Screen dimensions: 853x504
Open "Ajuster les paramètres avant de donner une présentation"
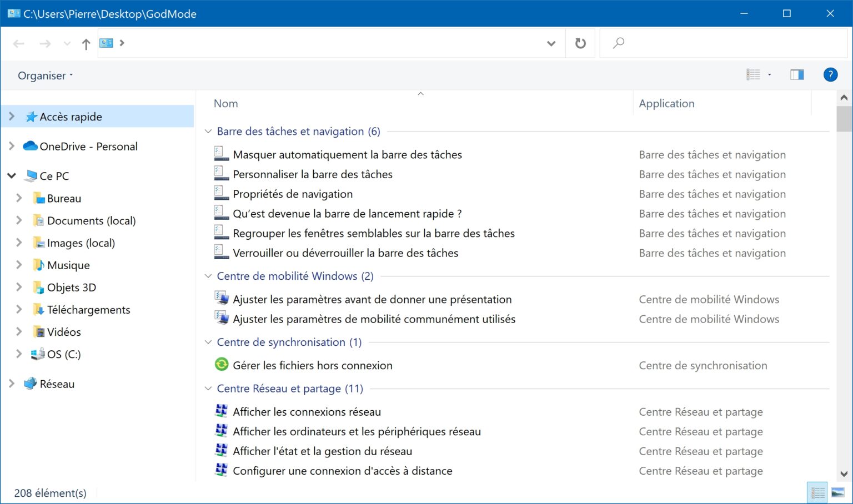tap(373, 299)
